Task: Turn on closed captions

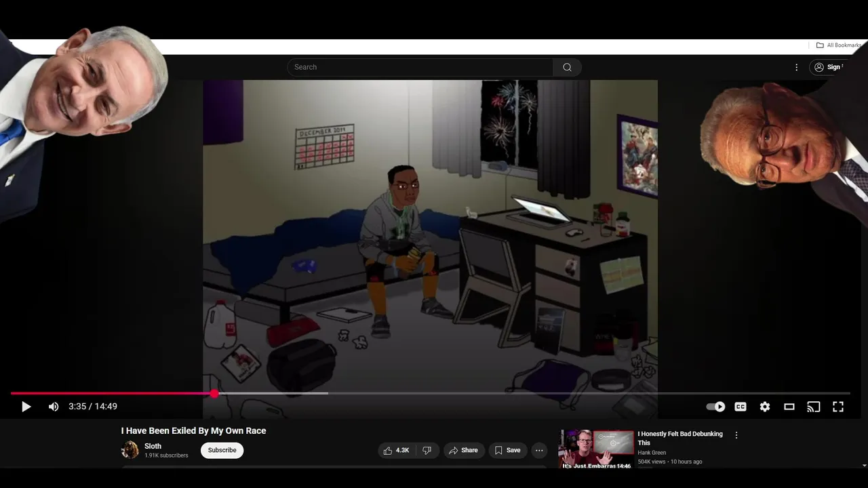Action: pos(741,407)
